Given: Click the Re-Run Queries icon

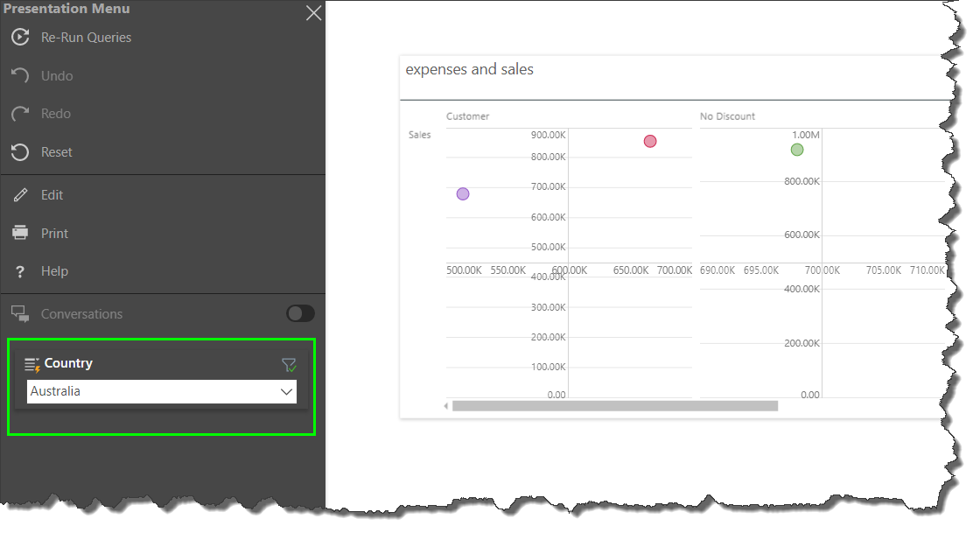Looking at the screenshot, I should (x=20, y=38).
